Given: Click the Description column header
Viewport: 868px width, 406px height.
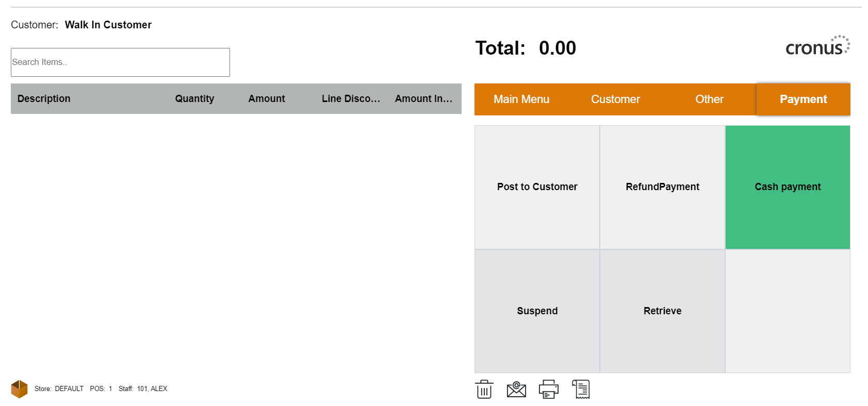Looking at the screenshot, I should (44, 99).
